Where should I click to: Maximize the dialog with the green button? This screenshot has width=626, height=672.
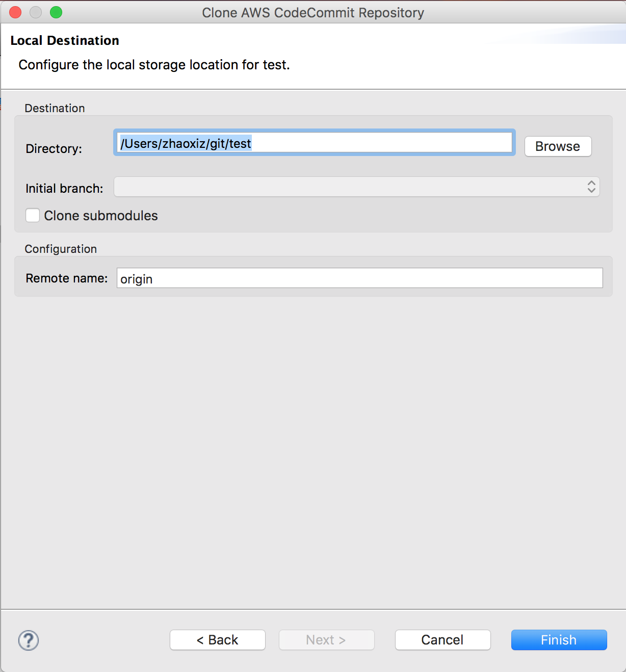click(x=56, y=12)
